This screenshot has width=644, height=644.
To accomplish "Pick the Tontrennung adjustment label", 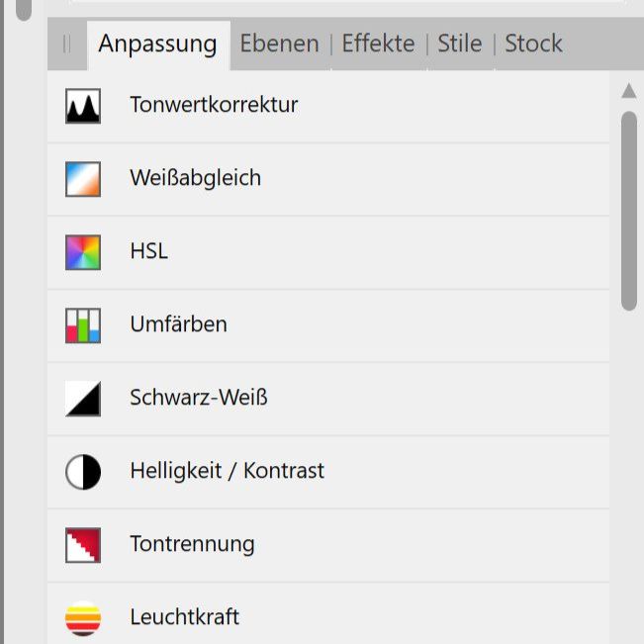I will point(192,544).
